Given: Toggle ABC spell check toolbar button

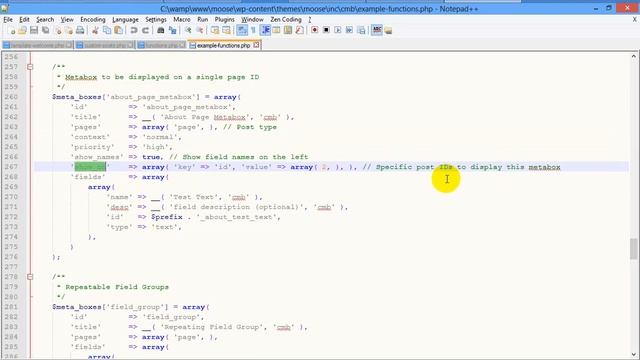Looking at the screenshot, I should point(377,31).
